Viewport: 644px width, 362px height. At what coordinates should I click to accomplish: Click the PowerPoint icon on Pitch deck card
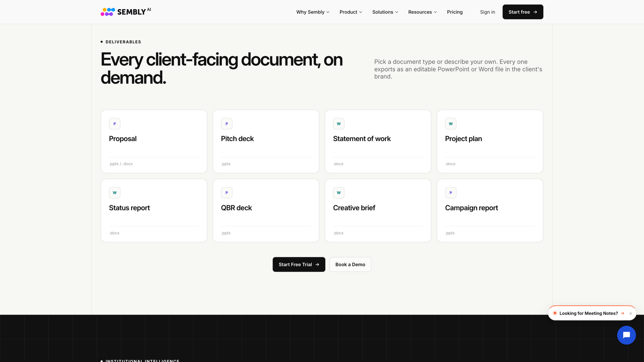click(x=227, y=124)
